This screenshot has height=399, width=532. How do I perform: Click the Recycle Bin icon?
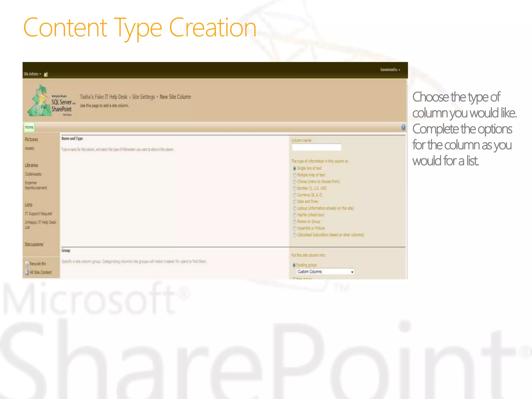click(x=27, y=263)
